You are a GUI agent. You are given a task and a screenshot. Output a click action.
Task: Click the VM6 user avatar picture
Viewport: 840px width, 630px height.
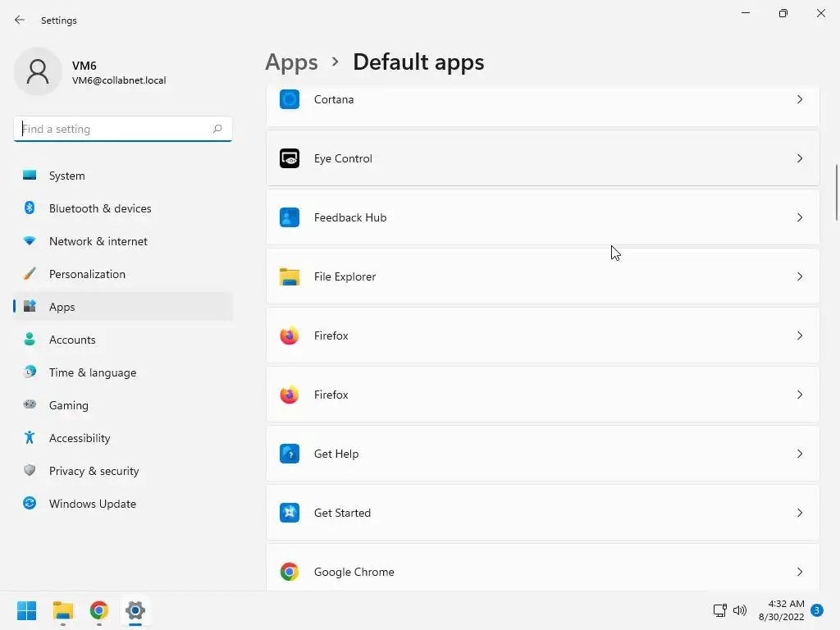pyautogui.click(x=38, y=72)
